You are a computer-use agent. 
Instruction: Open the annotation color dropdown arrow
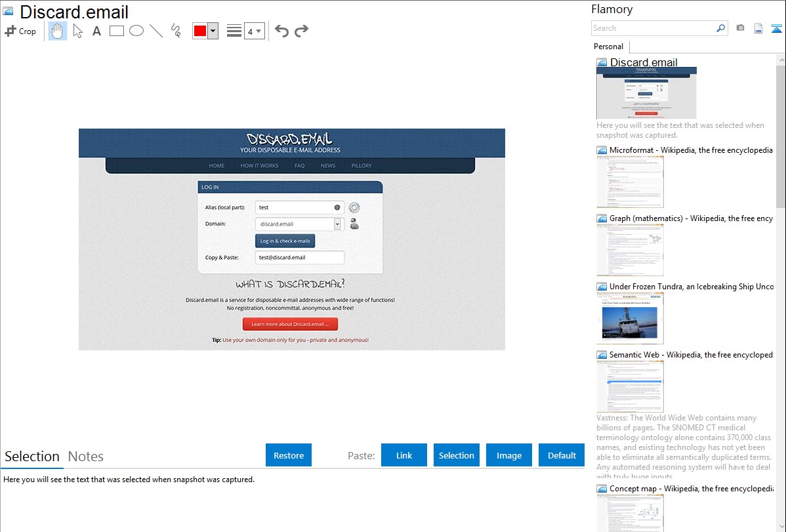(213, 31)
